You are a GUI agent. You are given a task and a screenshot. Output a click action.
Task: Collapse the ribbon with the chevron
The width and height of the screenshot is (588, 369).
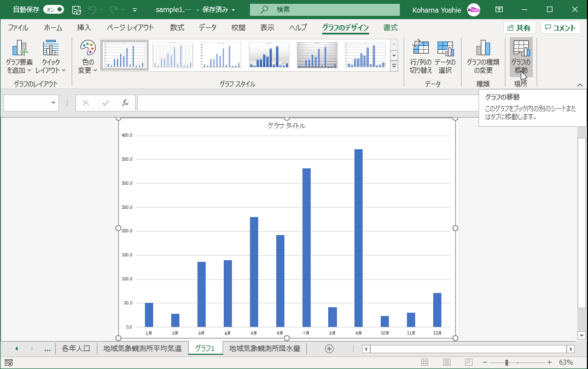[x=580, y=85]
